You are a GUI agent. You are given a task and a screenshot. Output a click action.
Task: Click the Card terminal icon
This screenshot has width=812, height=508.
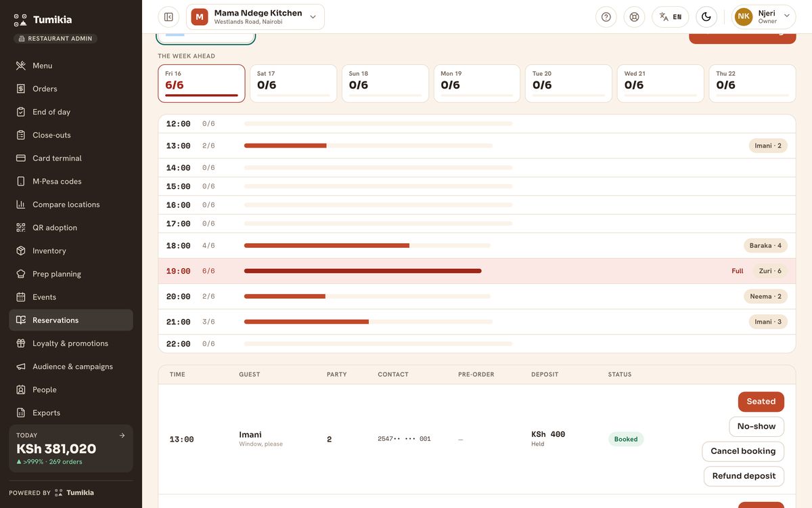21,158
